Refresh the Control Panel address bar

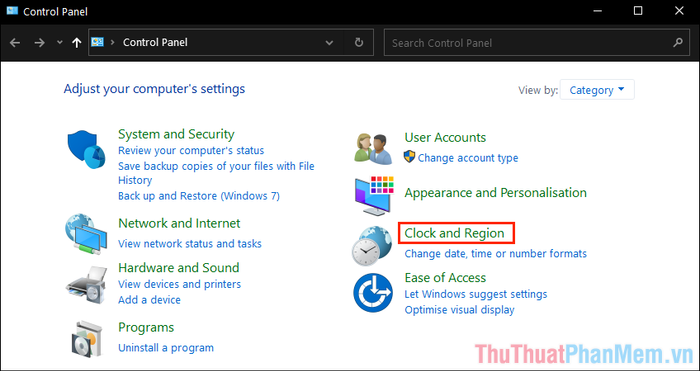click(x=359, y=42)
